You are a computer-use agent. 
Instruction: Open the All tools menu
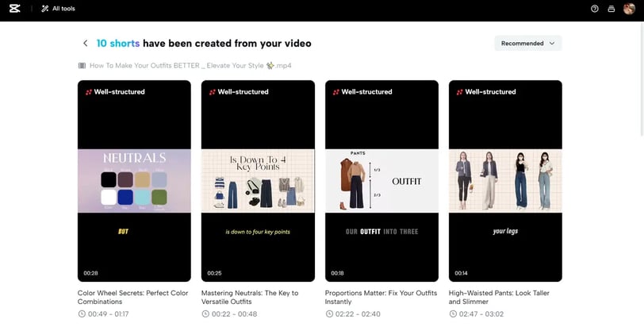(58, 9)
